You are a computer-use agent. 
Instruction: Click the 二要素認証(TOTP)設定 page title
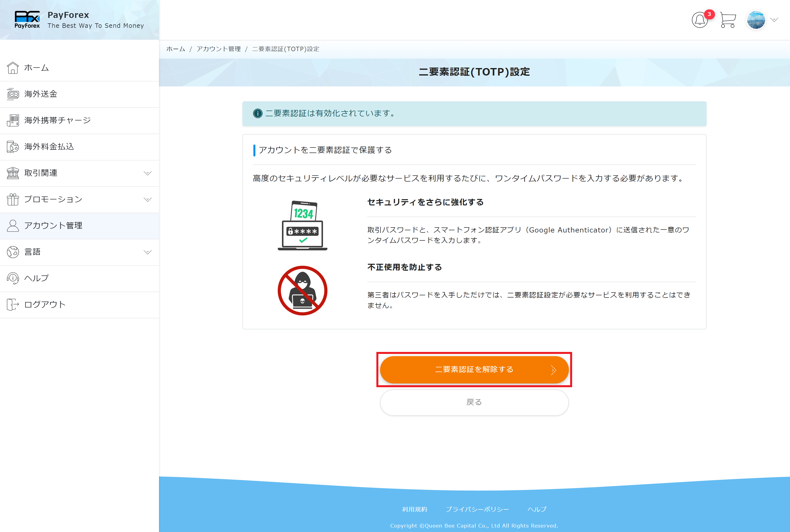click(474, 72)
